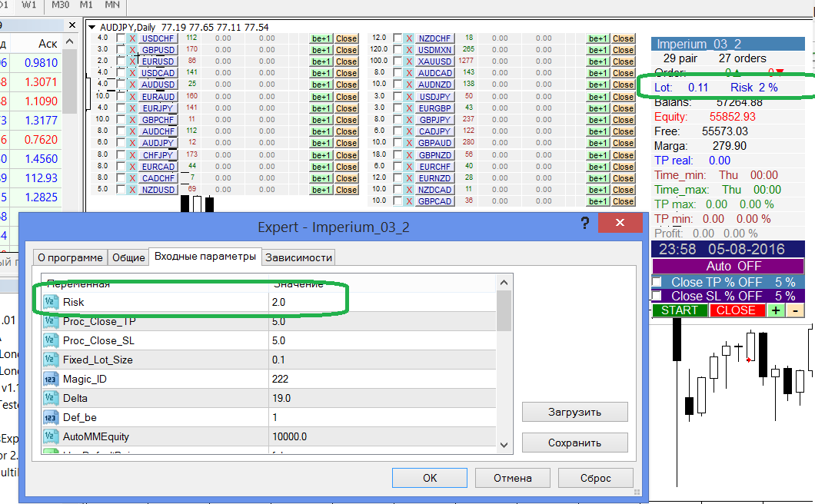Click Ask price 112.93 in Market Watch
This screenshot has width=815, height=504.
(41, 178)
